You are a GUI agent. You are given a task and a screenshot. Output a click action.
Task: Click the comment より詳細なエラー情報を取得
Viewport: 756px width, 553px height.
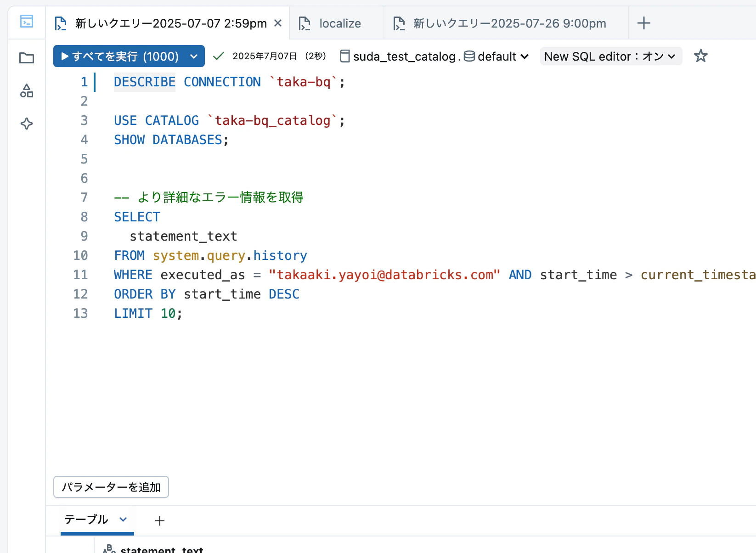209,197
